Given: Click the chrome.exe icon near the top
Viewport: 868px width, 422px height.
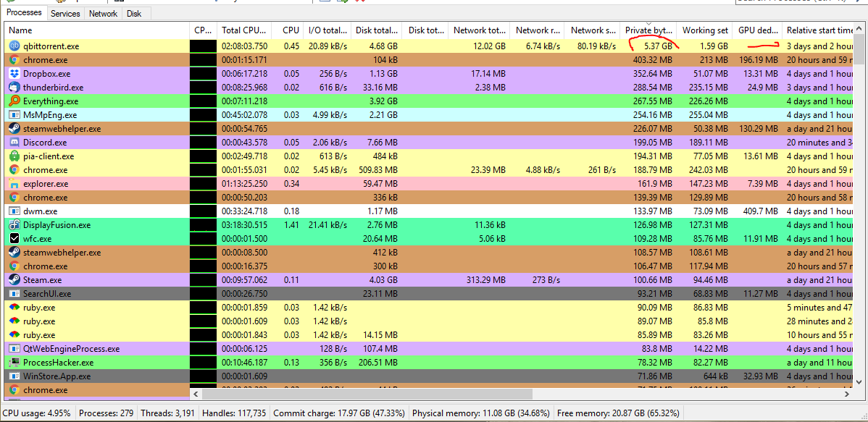Looking at the screenshot, I should tap(13, 59).
